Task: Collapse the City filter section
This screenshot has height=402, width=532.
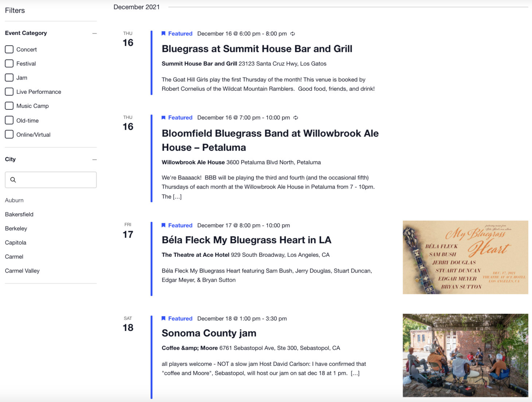Action: pyautogui.click(x=94, y=159)
